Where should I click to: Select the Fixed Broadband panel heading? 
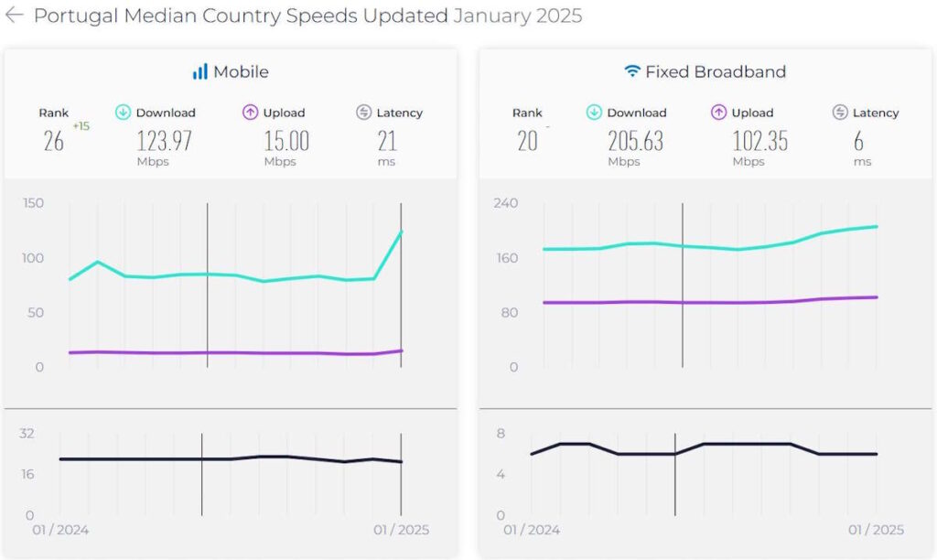[x=715, y=71]
